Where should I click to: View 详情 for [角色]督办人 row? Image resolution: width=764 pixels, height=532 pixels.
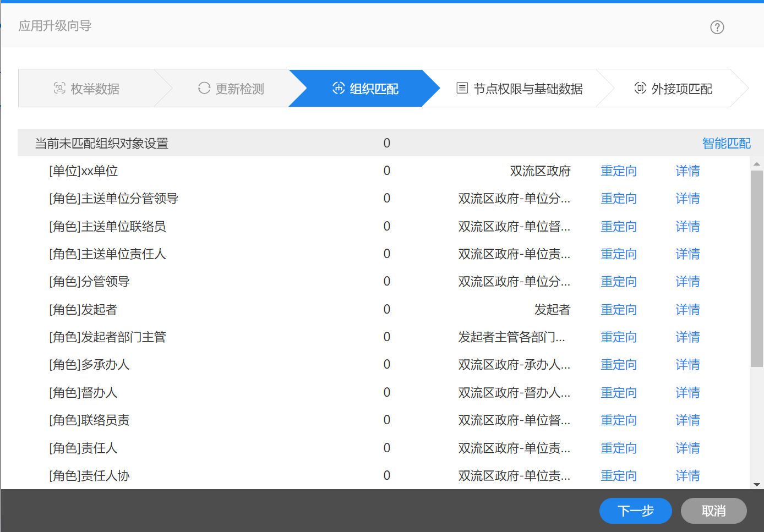point(687,393)
